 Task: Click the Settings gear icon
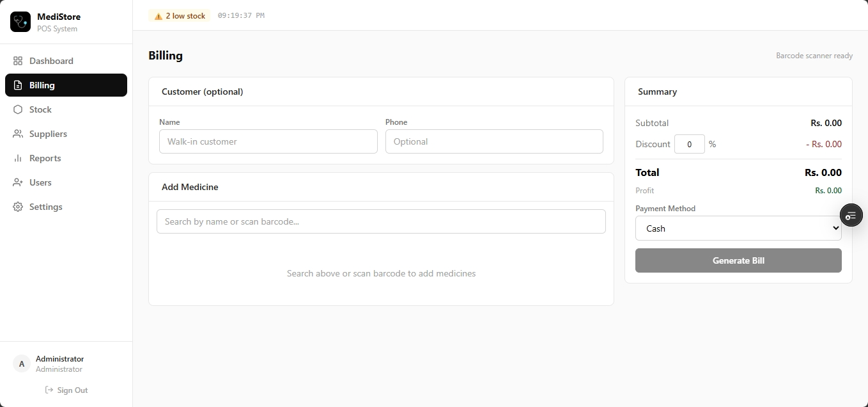(x=18, y=207)
